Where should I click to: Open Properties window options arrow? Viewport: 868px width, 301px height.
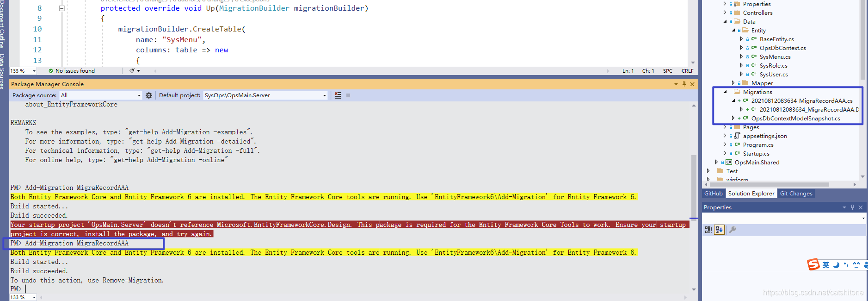pyautogui.click(x=844, y=207)
